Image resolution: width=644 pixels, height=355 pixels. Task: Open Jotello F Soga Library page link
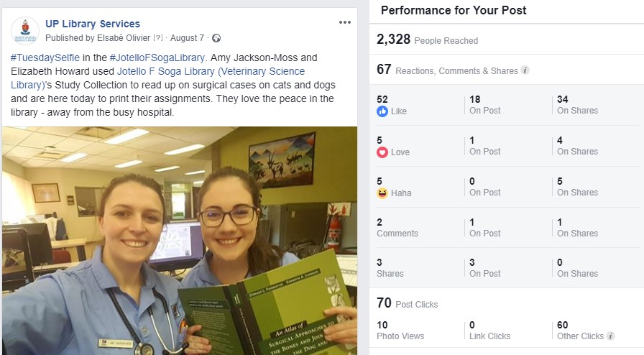pyautogui.click(x=157, y=78)
